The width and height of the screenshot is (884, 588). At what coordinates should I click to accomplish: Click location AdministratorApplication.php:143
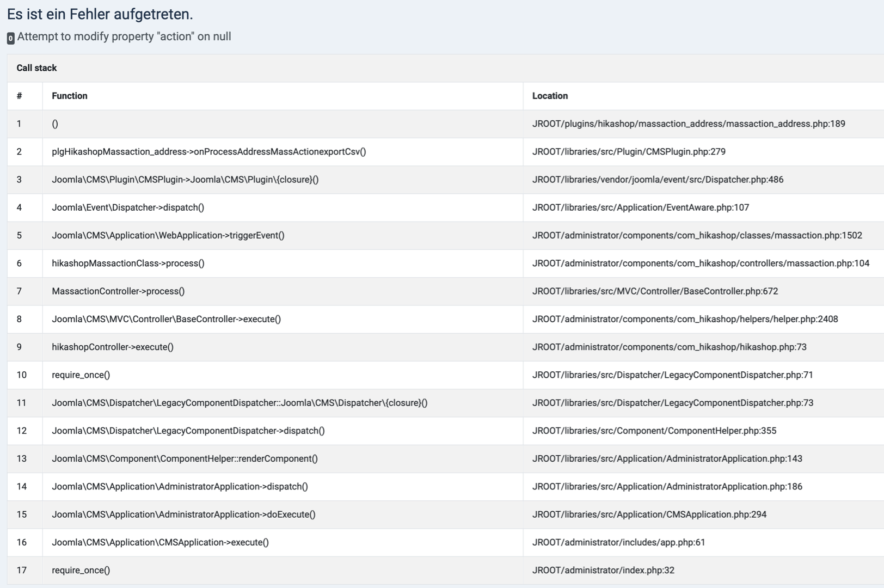coord(667,458)
